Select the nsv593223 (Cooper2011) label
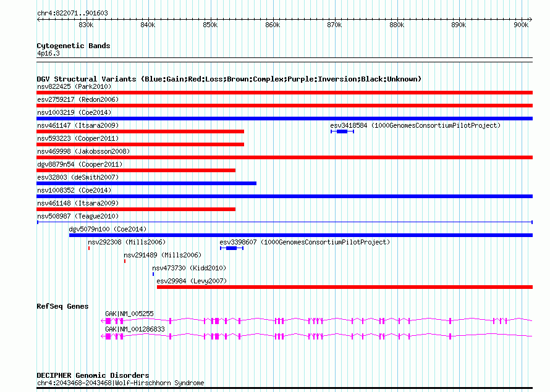 (x=78, y=138)
